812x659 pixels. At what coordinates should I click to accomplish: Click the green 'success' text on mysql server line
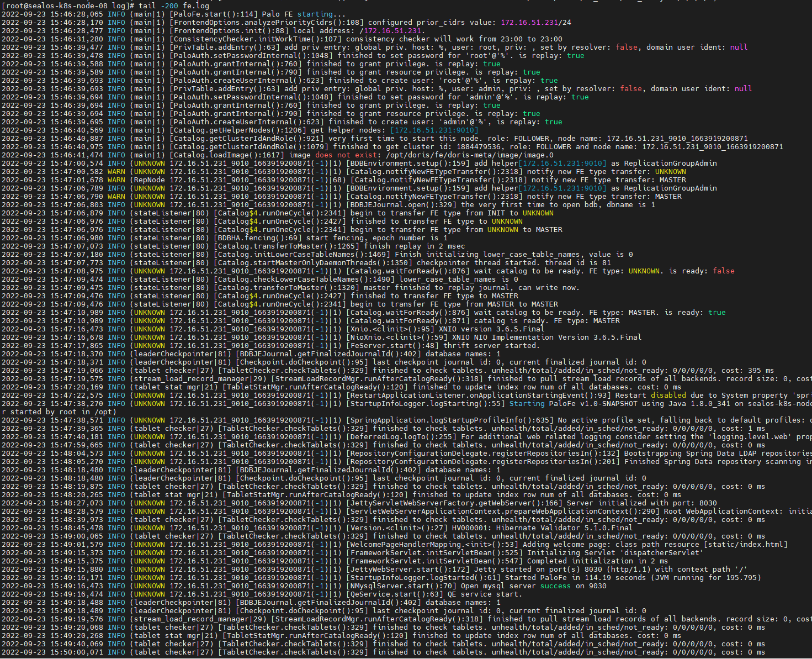tap(555, 586)
